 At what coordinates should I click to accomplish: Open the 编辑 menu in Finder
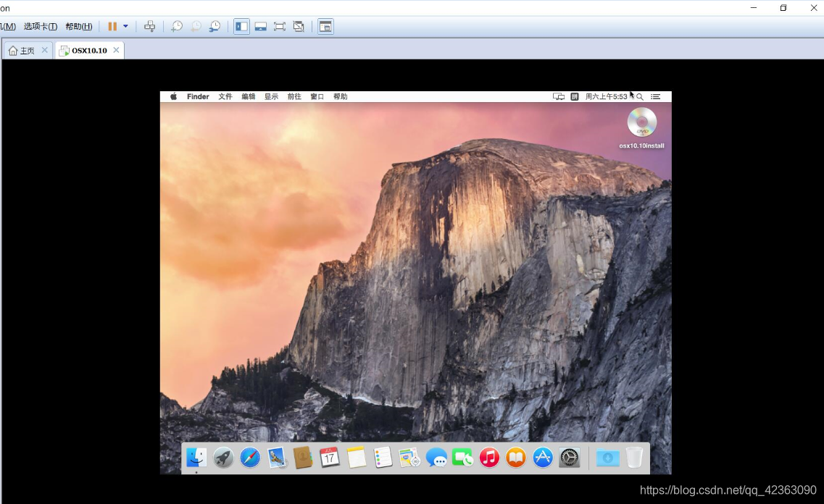249,96
